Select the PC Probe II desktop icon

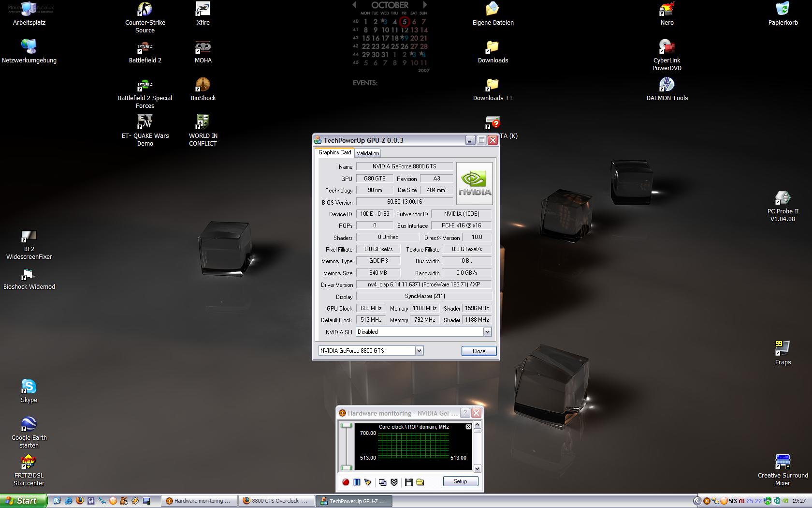pyautogui.click(x=783, y=206)
